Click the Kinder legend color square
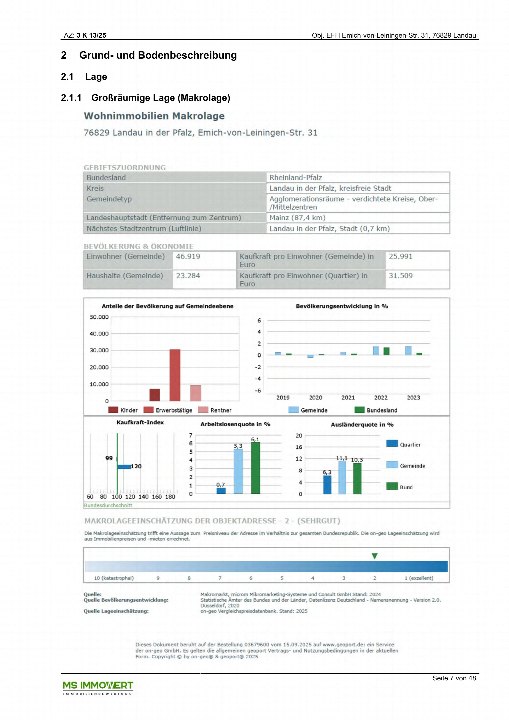509x720 pixels. [113, 410]
